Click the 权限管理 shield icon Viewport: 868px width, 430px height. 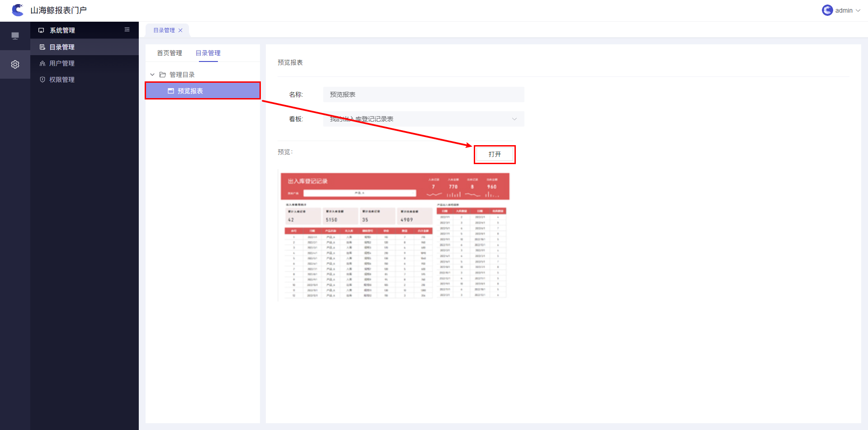coord(42,80)
